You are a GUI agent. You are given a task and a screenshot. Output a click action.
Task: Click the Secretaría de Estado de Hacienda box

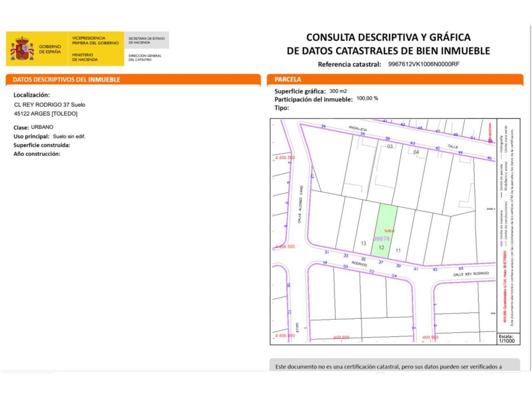coord(146,40)
